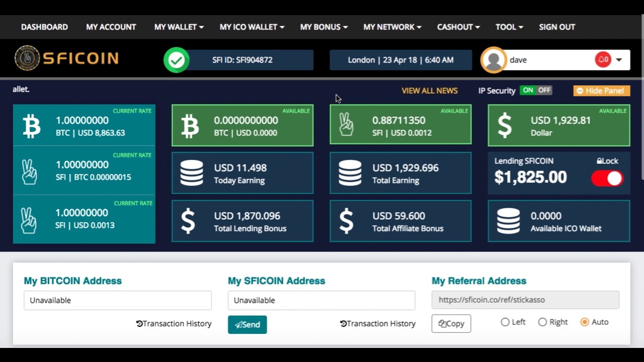This screenshot has height=362, width=644.
Task: Click the USD 1,870.096 Total Lending Bonus value
Action: 247,216
